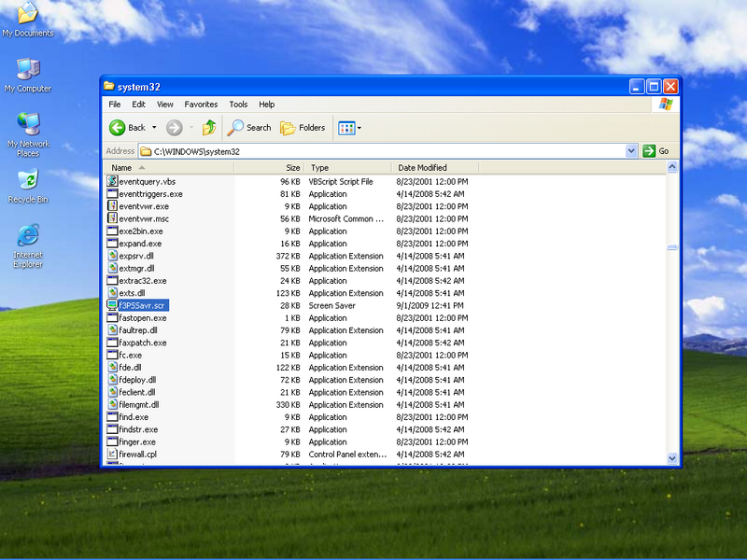Click the VBScript Script File type
The image size is (747, 560).
[x=341, y=181]
